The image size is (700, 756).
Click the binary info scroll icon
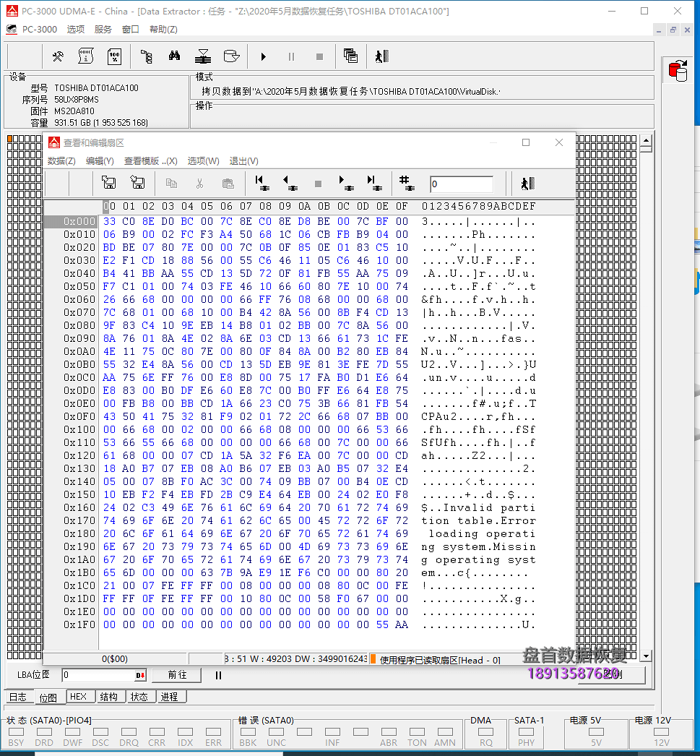[86, 57]
